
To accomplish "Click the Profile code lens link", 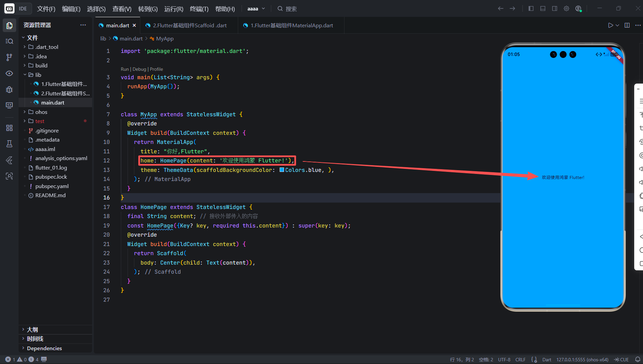I will coord(157,69).
